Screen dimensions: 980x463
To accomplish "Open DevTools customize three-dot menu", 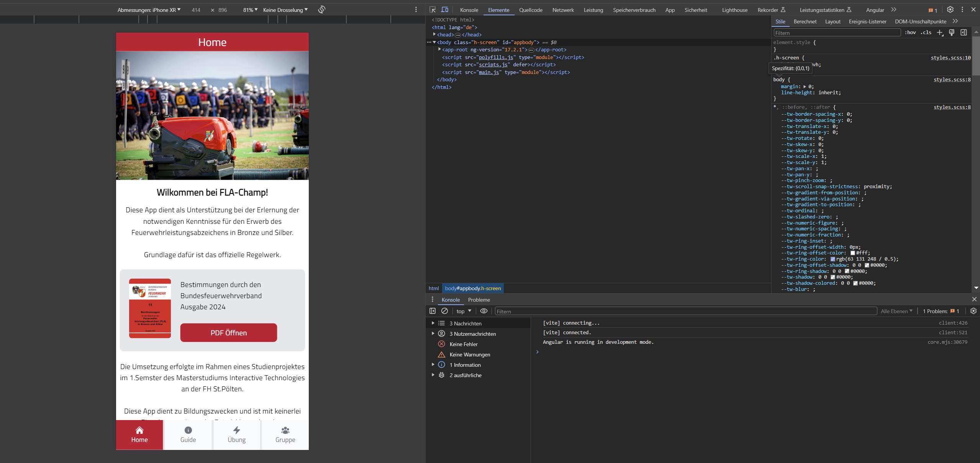I will tap(962, 10).
